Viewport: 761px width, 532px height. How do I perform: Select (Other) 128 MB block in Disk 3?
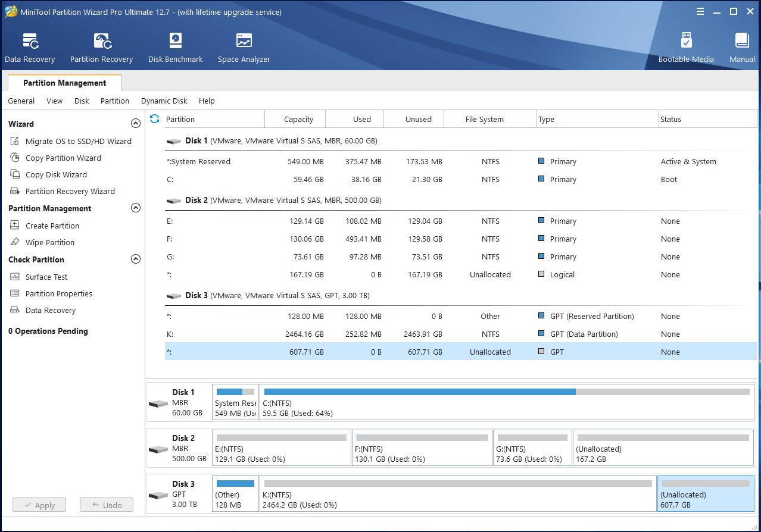click(235, 494)
